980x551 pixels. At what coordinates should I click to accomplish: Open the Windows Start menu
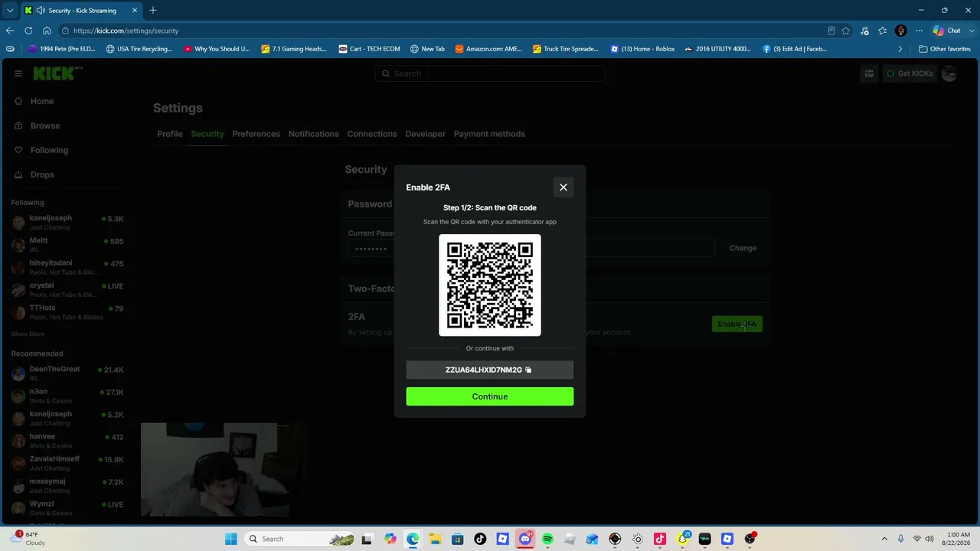coord(231,539)
